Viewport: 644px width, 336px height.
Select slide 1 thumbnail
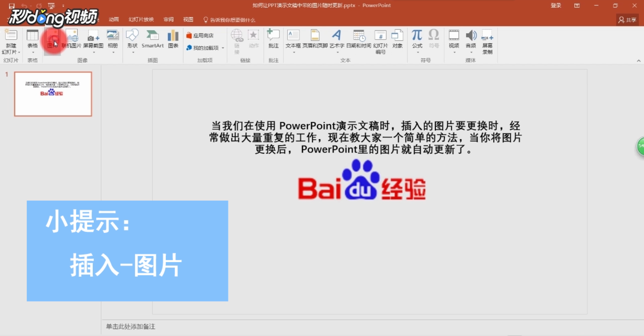(x=53, y=94)
